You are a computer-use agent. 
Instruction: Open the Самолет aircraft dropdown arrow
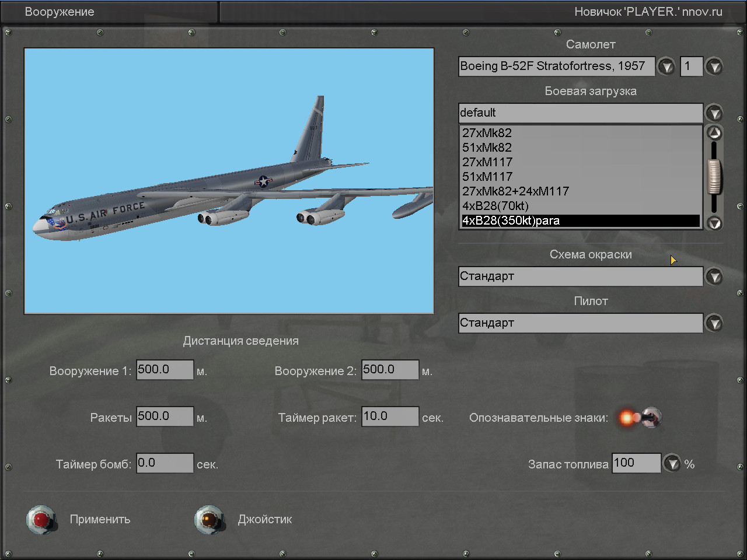click(x=666, y=66)
